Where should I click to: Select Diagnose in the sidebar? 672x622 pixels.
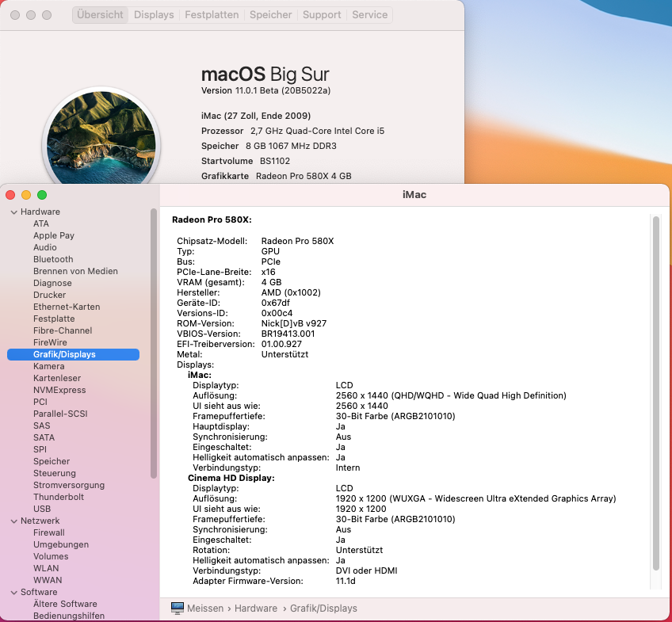tap(52, 283)
